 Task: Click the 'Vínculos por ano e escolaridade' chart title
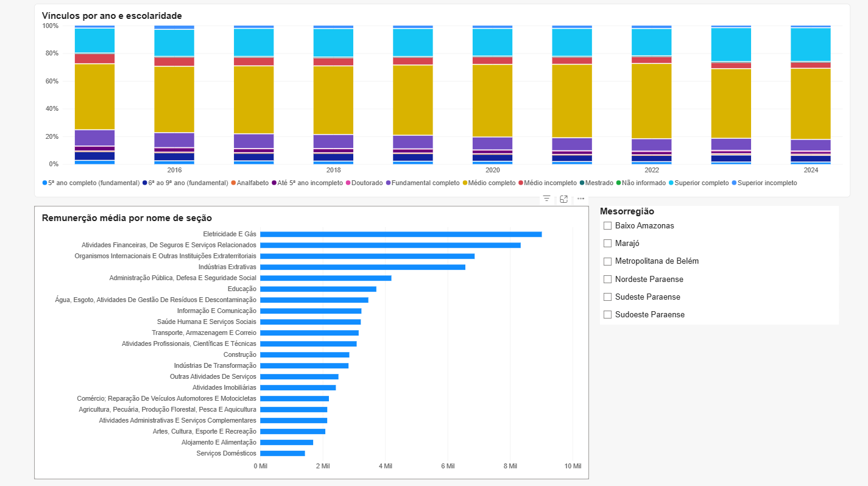(112, 16)
